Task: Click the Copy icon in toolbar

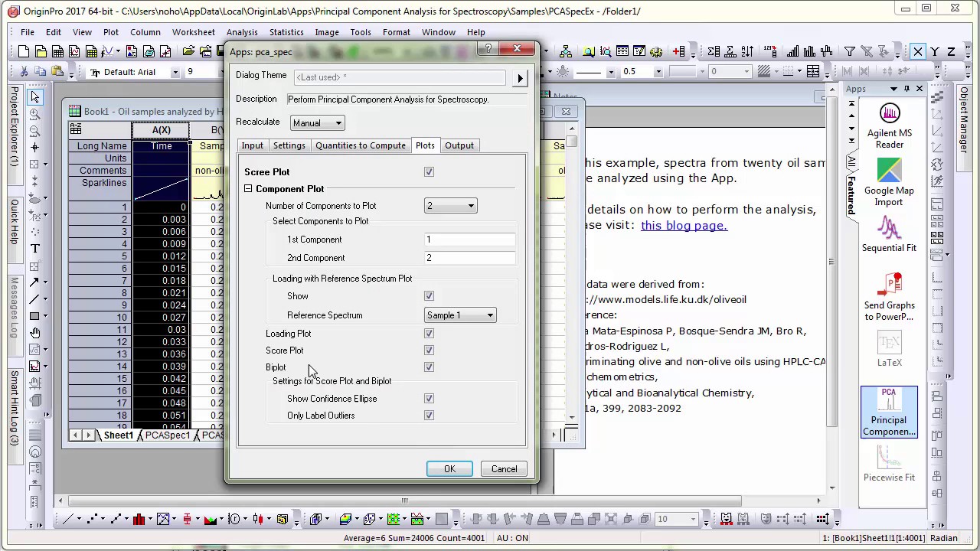Action: 40,72
